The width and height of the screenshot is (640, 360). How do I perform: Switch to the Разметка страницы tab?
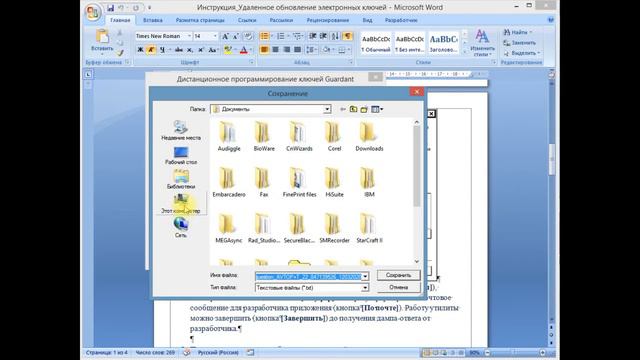pyautogui.click(x=200, y=20)
